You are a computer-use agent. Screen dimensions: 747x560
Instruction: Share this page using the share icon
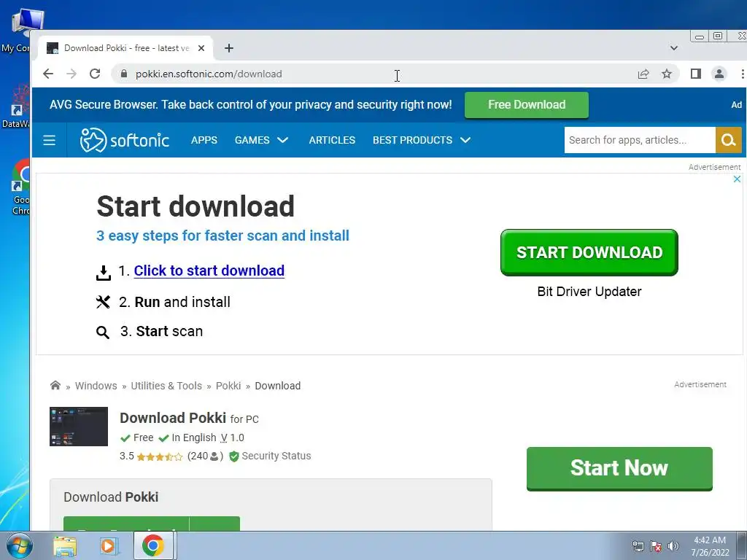[643, 74]
